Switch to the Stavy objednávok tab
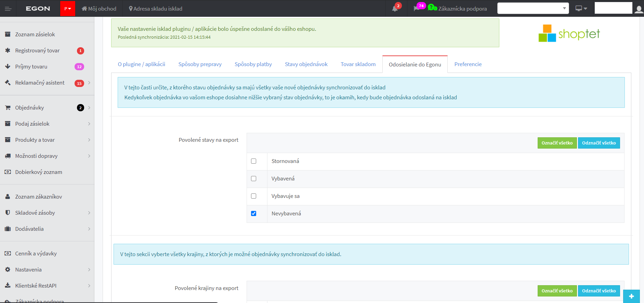Image resolution: width=644 pixels, height=303 pixels. pyautogui.click(x=306, y=64)
